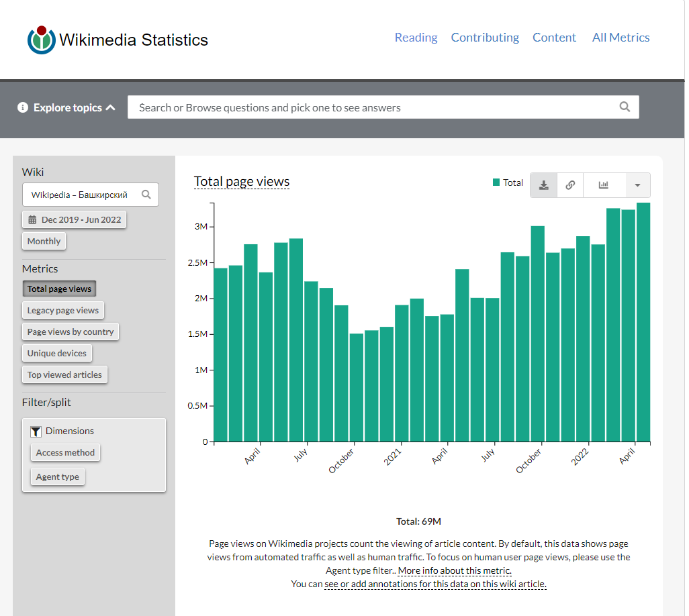This screenshot has height=616, width=689.
Task: Collapse the Explore topics panel
Action: point(111,107)
